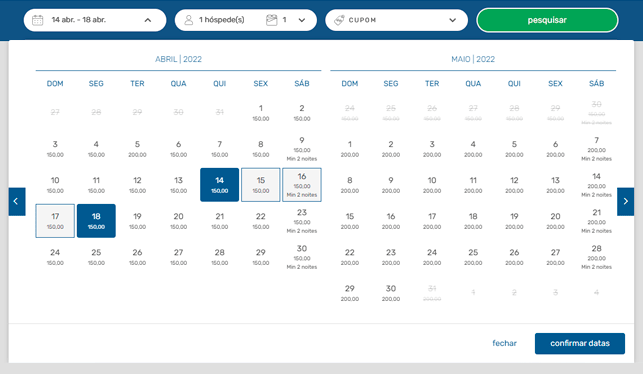Click the calendar icon in date field

pyautogui.click(x=37, y=20)
